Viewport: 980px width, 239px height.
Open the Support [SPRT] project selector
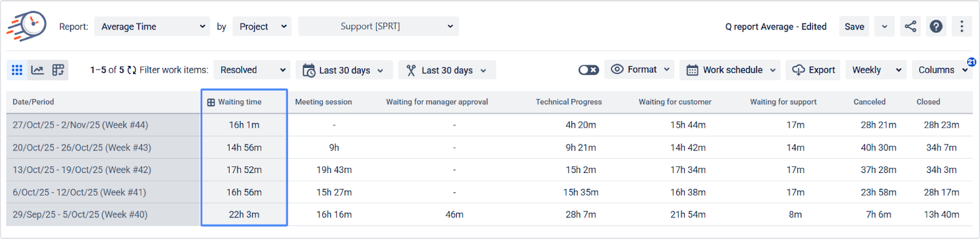point(379,26)
